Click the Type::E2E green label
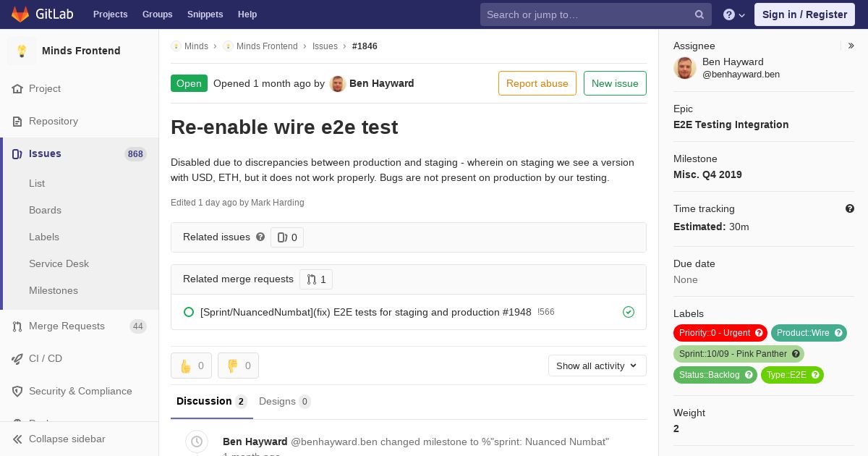 point(792,375)
